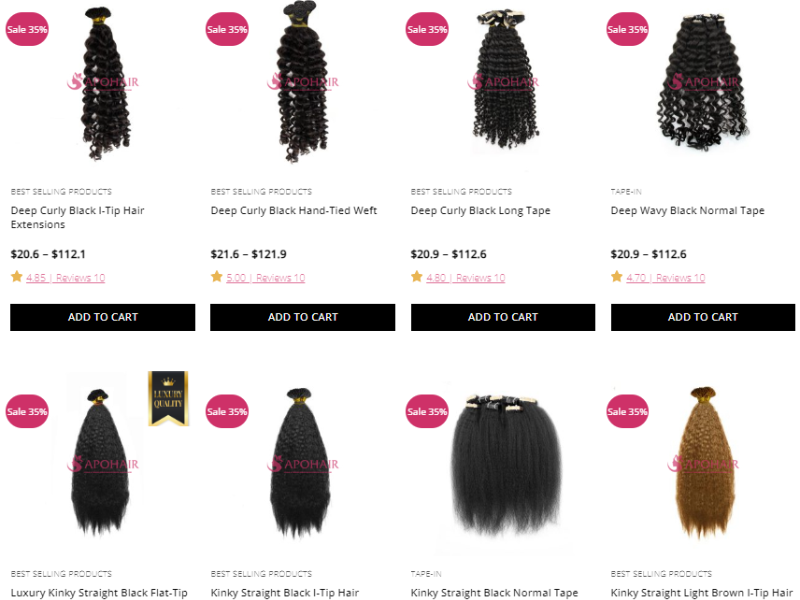
Task: Open 4.85 Reviews 10 link
Action: [66, 278]
